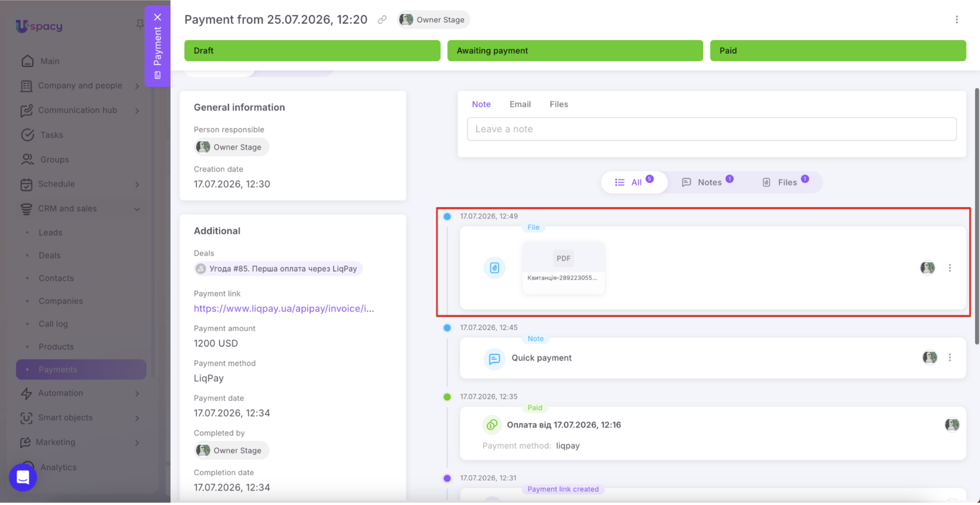Click the Automation lightning icon
The width and height of the screenshot is (980, 505).
[26, 394]
